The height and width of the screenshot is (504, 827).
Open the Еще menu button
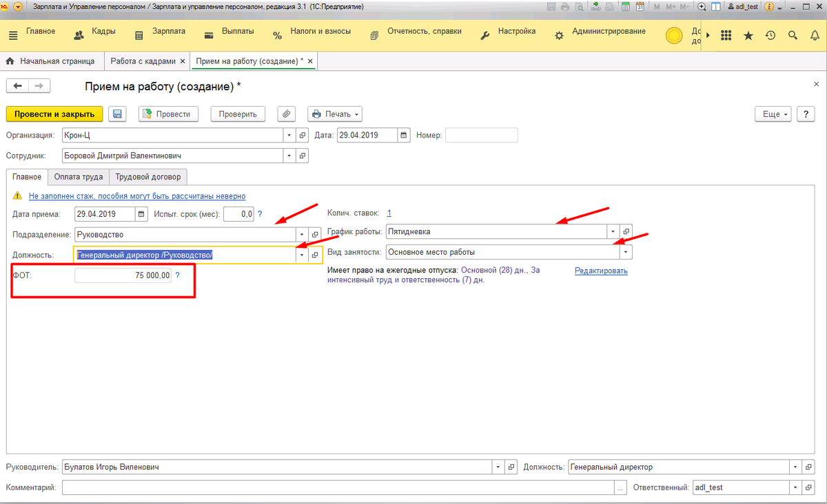click(x=772, y=114)
